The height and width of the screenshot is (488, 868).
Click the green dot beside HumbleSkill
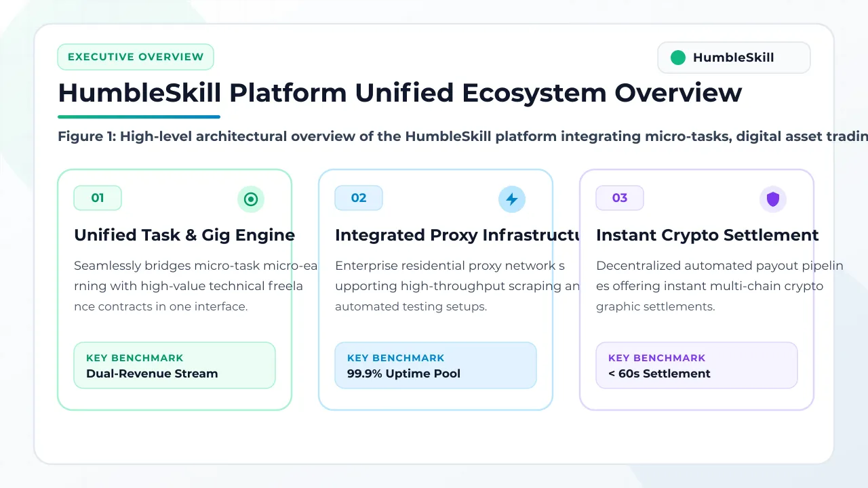[x=678, y=58]
